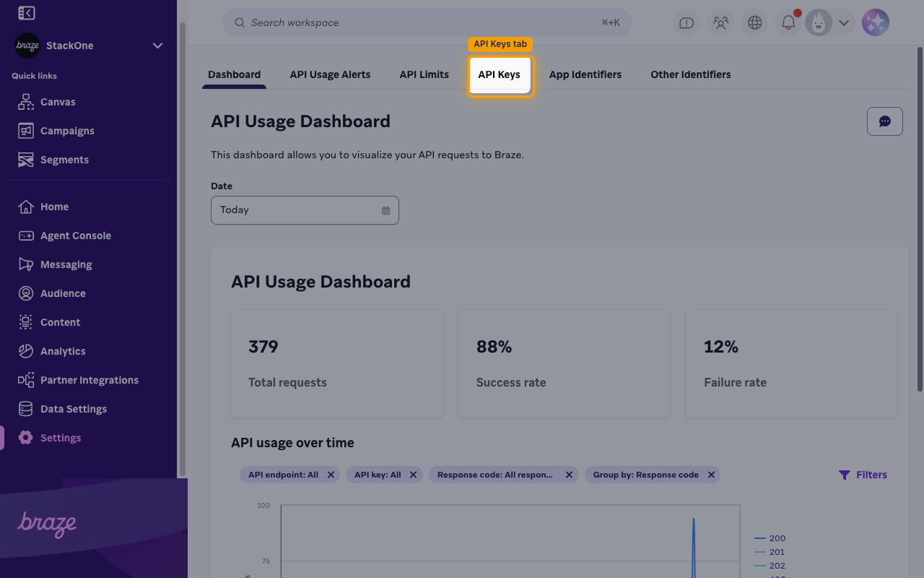
Task: Switch to the API Usage Alerts tab
Action: (330, 74)
